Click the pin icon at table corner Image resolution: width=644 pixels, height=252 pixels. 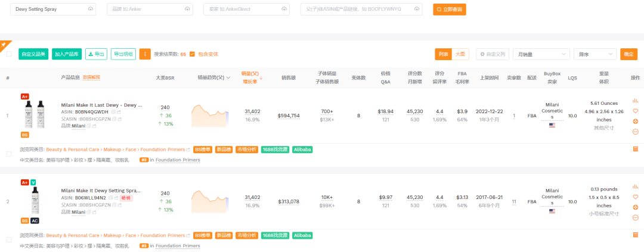[x=3, y=45]
